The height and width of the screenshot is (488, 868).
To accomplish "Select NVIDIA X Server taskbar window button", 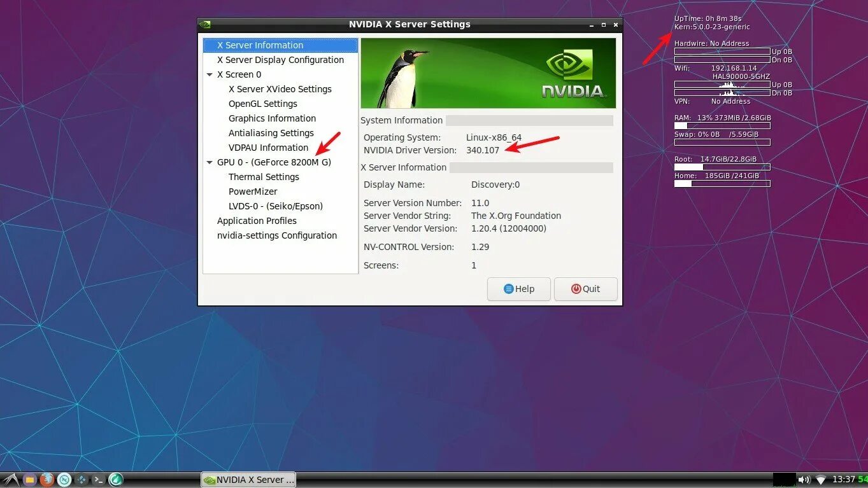I will click(x=248, y=480).
